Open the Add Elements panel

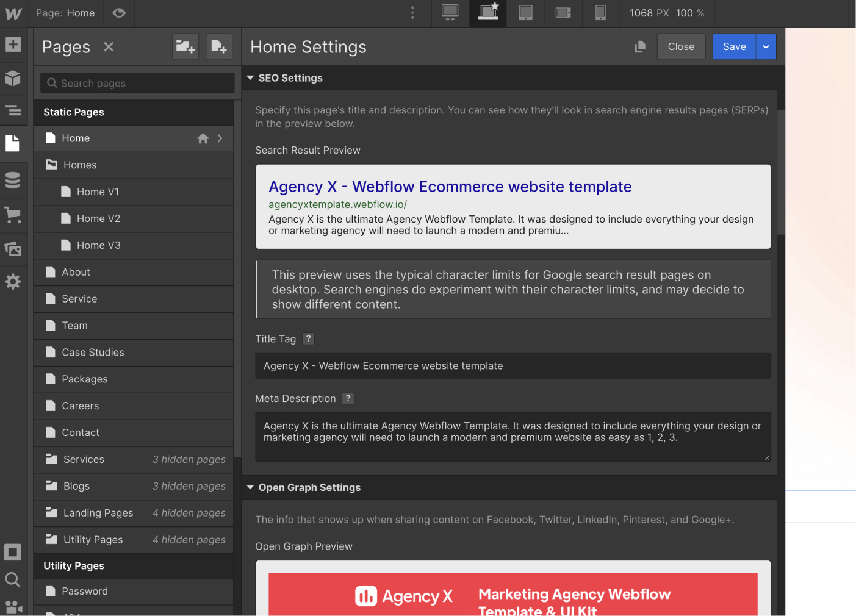[x=13, y=45]
